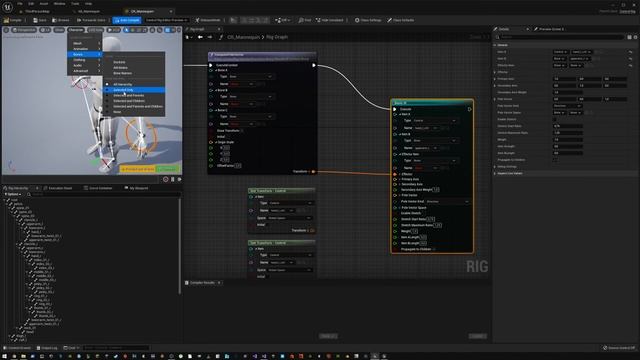
Task: Click viewport step forward button
Action: tap(179, 179)
